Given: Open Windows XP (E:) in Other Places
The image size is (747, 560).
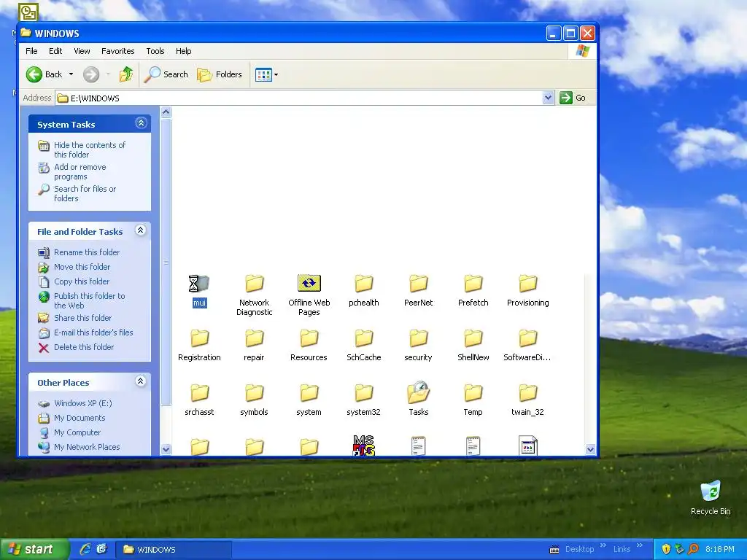Looking at the screenshot, I should [x=83, y=403].
